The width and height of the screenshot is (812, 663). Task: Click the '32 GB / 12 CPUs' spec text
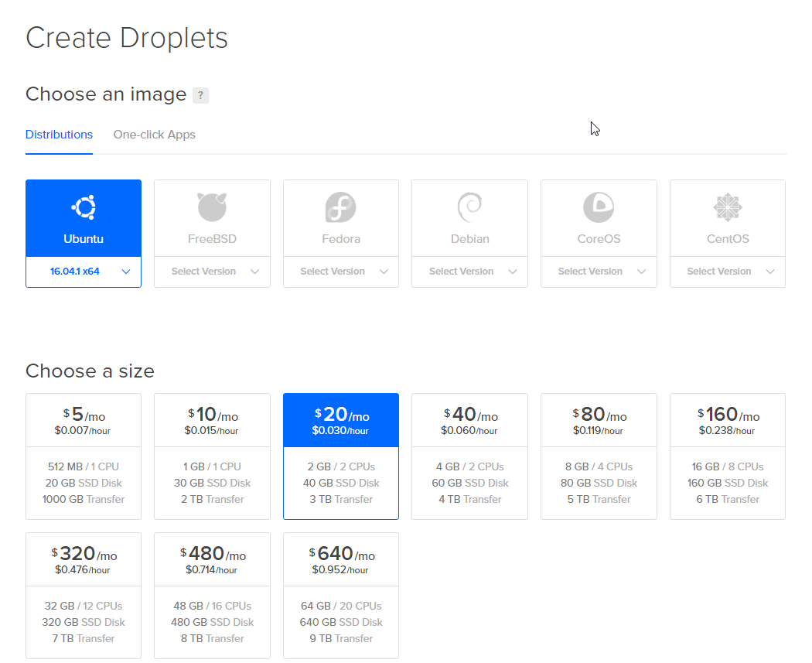(84, 606)
